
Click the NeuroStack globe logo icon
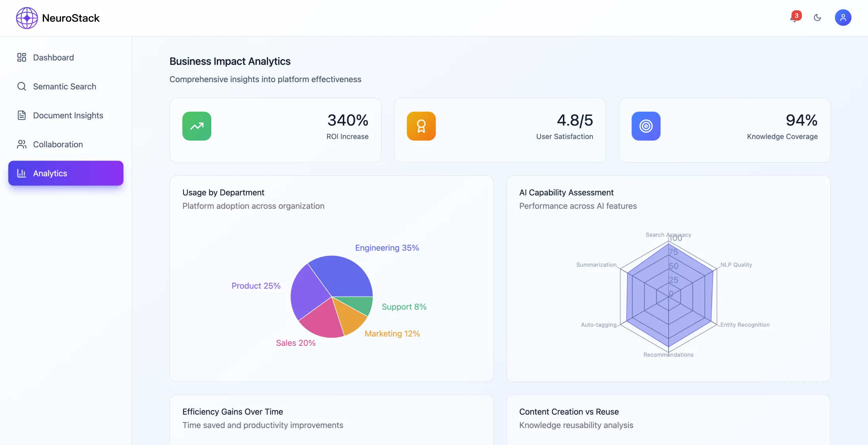point(27,18)
